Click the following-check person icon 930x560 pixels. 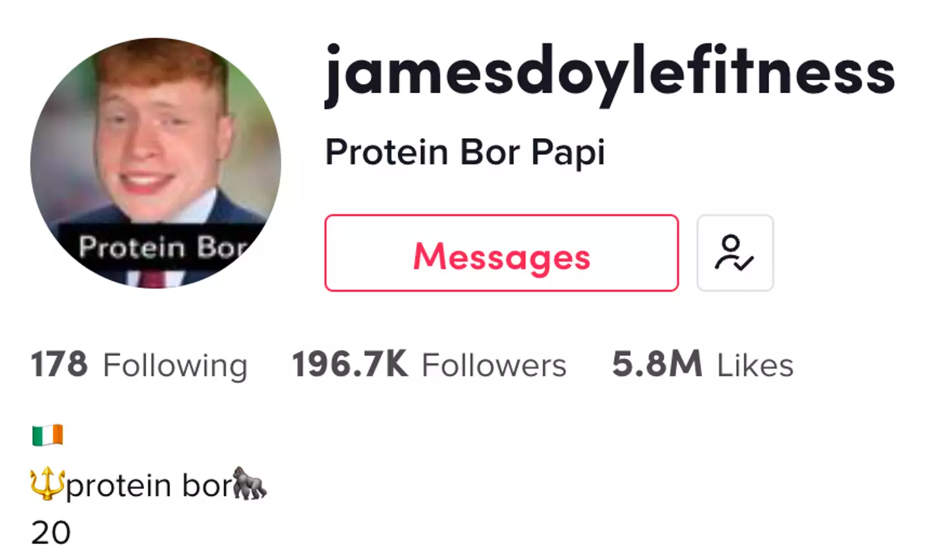pos(734,253)
